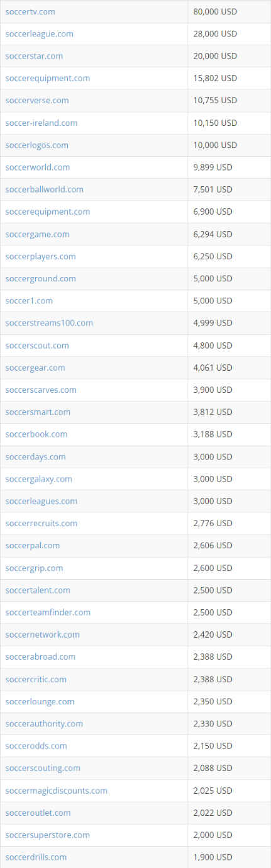This screenshot has width=271, height=868.
Task: Open the soccergame.com link
Action: [x=37, y=234]
